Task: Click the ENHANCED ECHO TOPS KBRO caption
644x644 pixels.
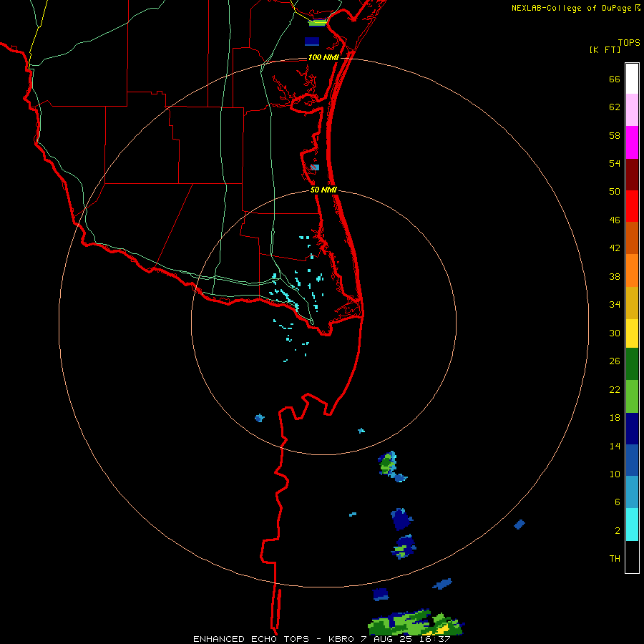Action: point(321,639)
